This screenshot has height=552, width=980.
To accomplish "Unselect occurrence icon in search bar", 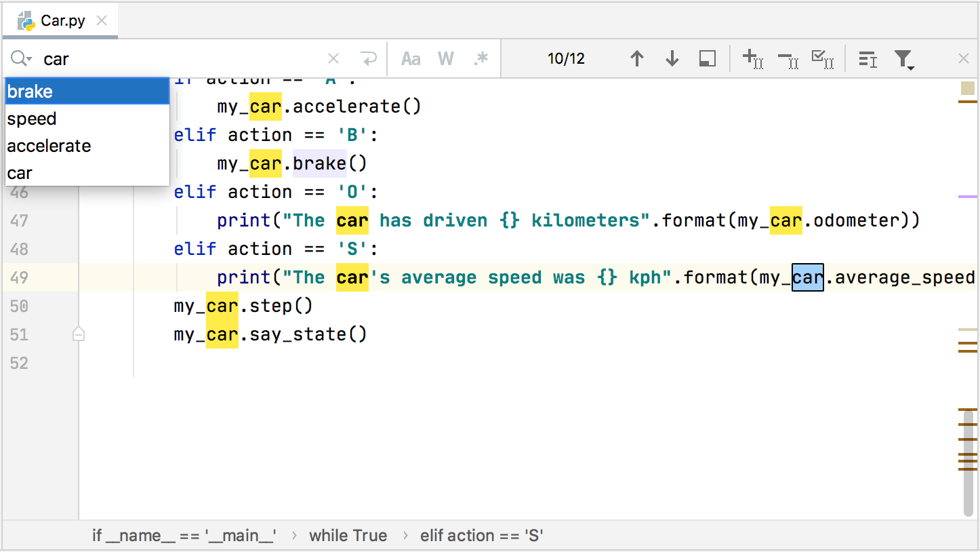I will [788, 60].
